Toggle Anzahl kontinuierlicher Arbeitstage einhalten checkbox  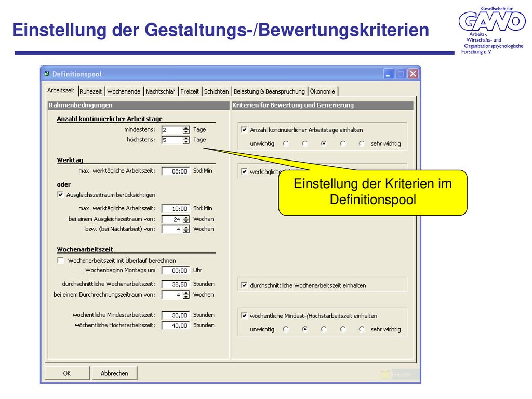pos(244,129)
